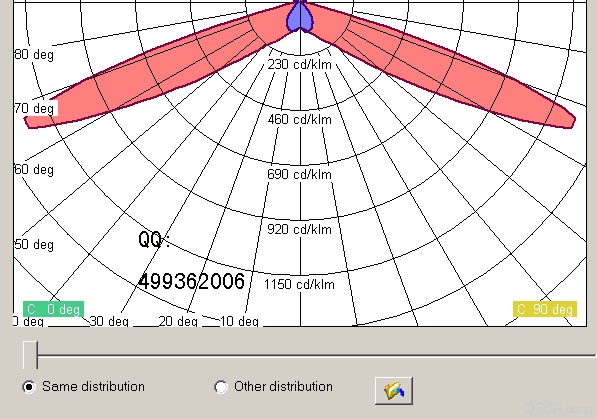
Task: Click the 70 deg angle label
Action: point(34,109)
